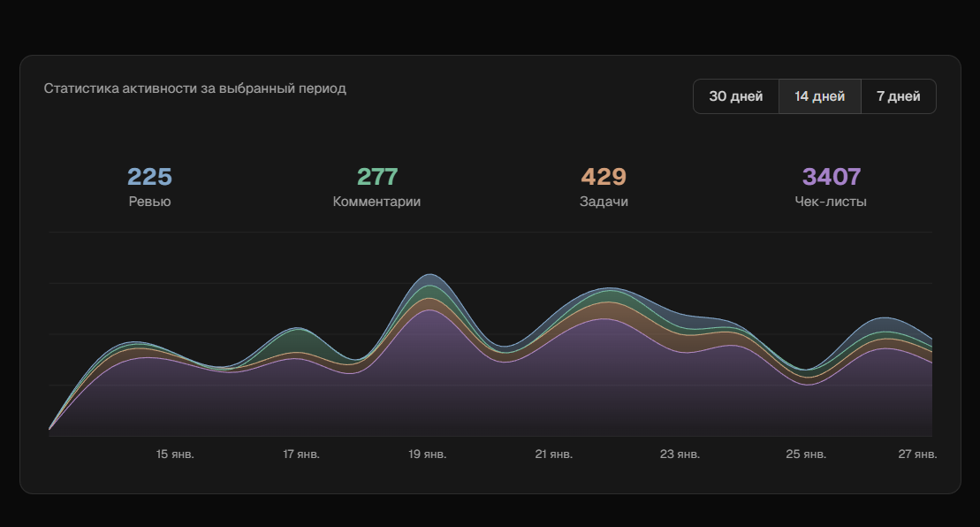Switch period to 30 дней
This screenshot has width=980, height=527.
point(735,96)
